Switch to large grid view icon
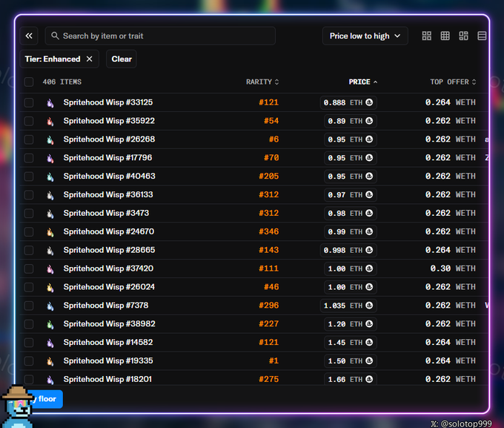 [x=426, y=36]
